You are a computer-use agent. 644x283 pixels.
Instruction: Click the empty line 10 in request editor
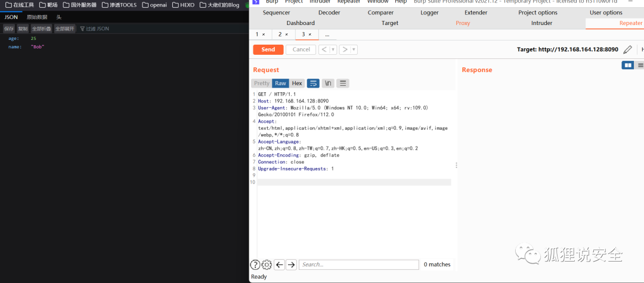(354, 182)
